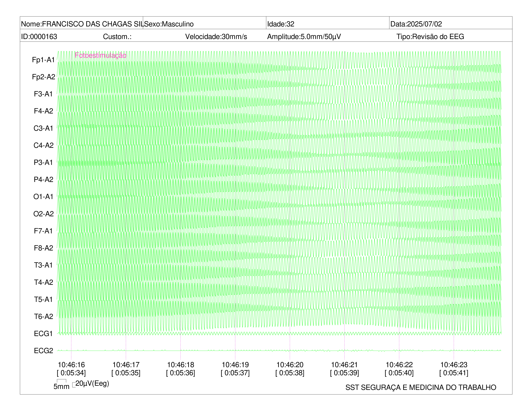Click the elapsed time [ 0:05:35]
The image size is (532, 411).
click(x=126, y=373)
